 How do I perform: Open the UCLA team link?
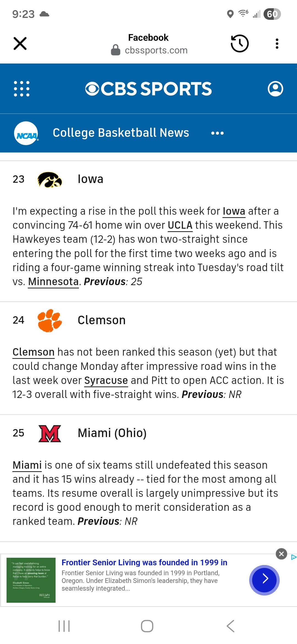(x=180, y=225)
